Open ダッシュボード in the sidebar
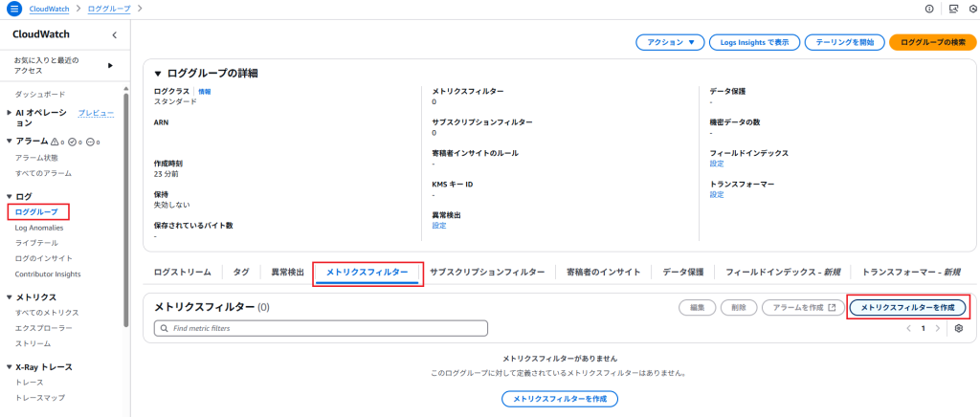This screenshot has height=417, width=980. 40,95
